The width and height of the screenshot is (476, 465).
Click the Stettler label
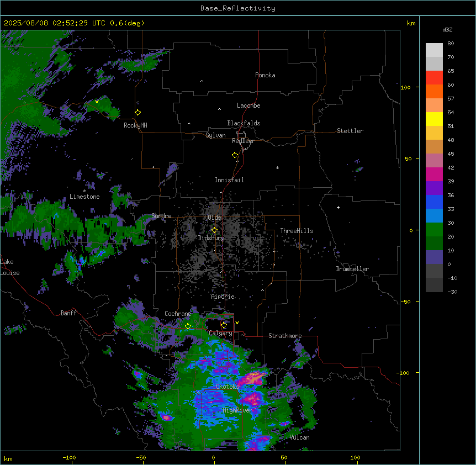tap(350, 131)
